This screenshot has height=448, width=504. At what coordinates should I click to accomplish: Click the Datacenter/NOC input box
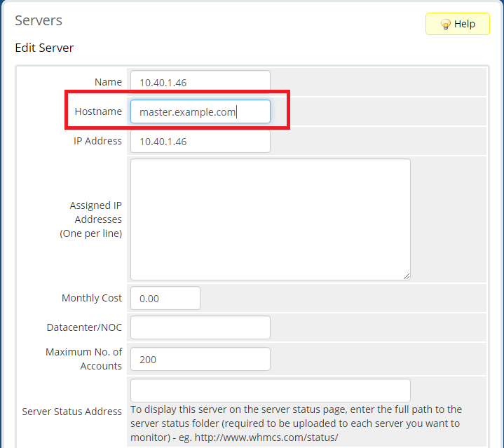tap(200, 327)
